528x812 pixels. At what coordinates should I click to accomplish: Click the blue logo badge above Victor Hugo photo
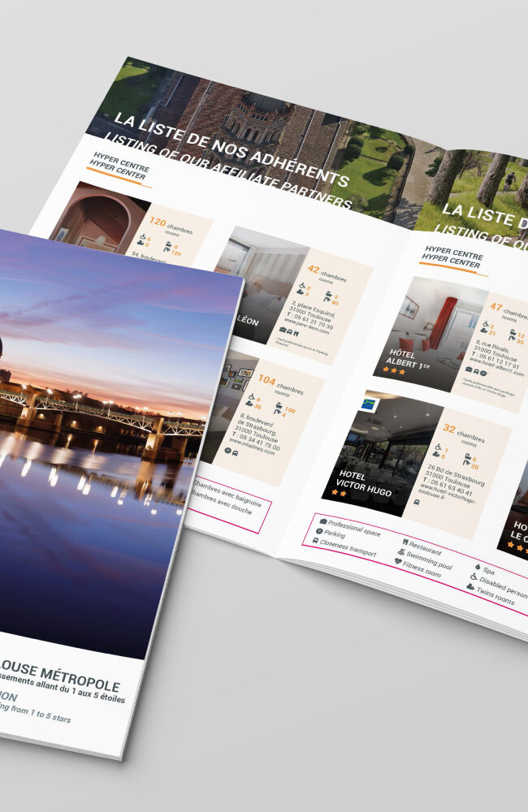click(x=366, y=404)
